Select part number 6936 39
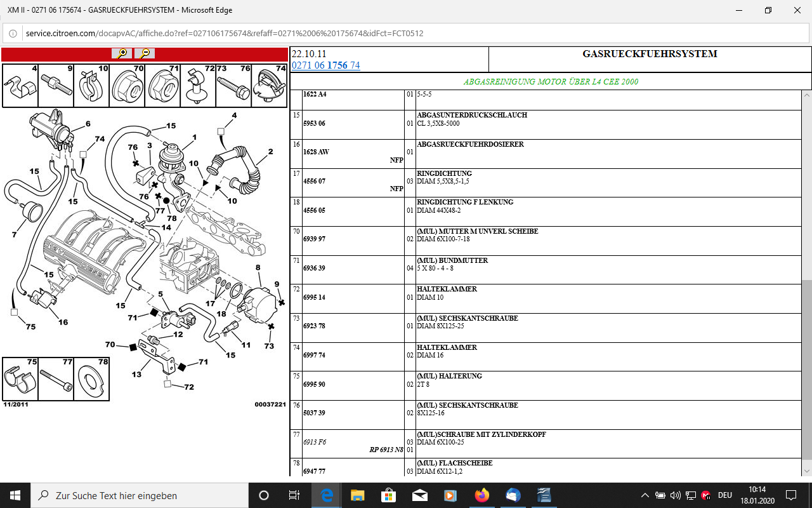Screen dimensions: 812x508 click(x=314, y=268)
